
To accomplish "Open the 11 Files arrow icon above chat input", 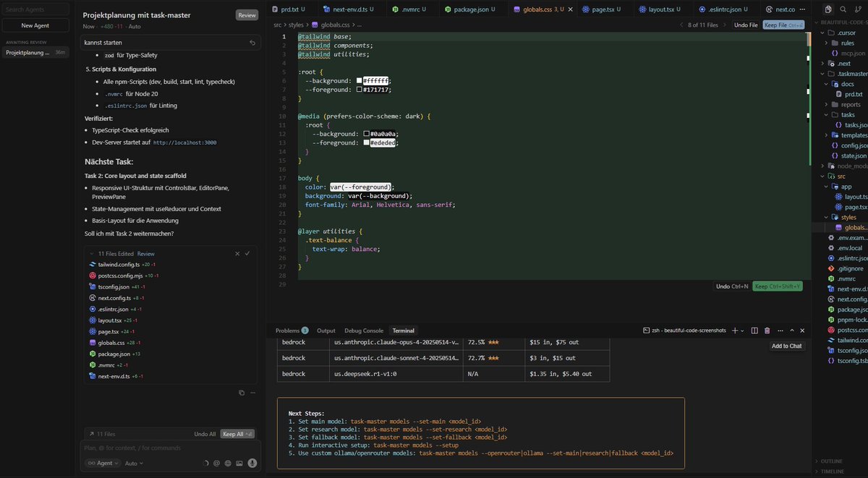I will point(91,434).
